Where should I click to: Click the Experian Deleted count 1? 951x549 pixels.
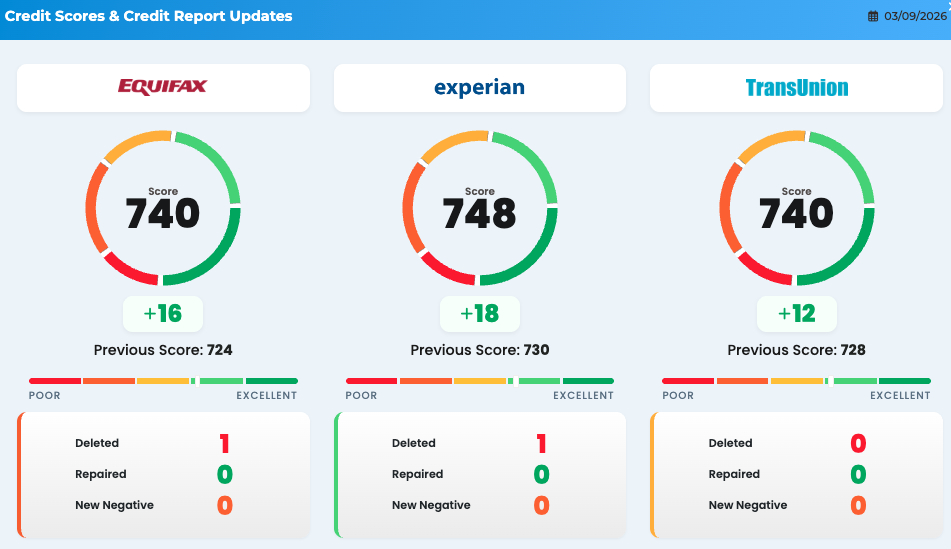pos(542,443)
